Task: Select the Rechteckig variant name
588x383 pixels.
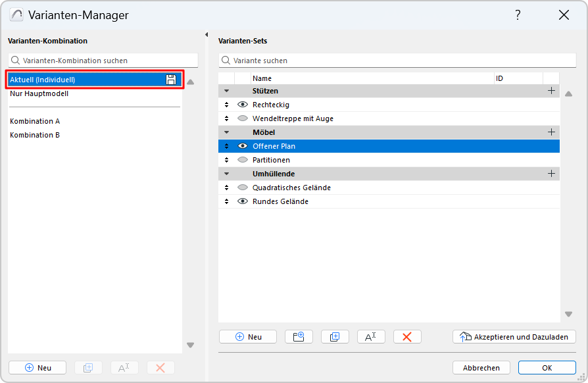Action: click(x=271, y=105)
